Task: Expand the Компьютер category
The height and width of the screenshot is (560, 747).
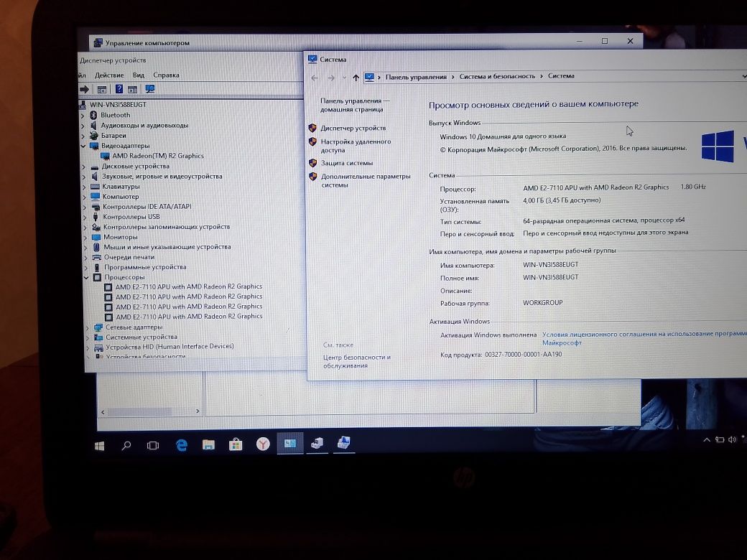Action: click(x=85, y=197)
